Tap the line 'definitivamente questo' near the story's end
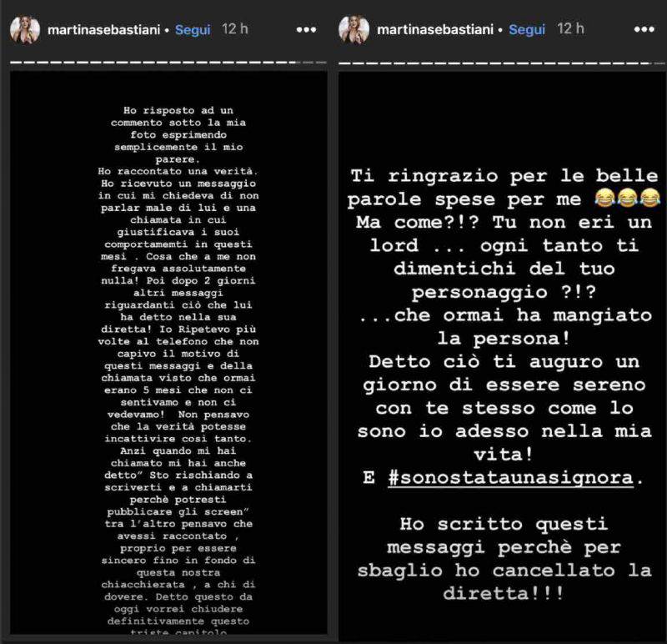667x644 pixels. pos(178,621)
